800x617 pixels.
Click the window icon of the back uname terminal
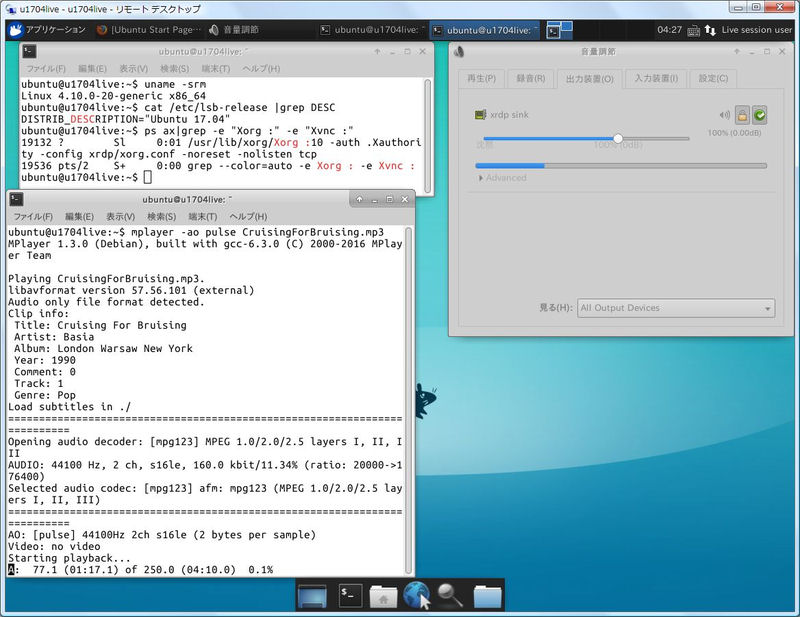(30, 52)
